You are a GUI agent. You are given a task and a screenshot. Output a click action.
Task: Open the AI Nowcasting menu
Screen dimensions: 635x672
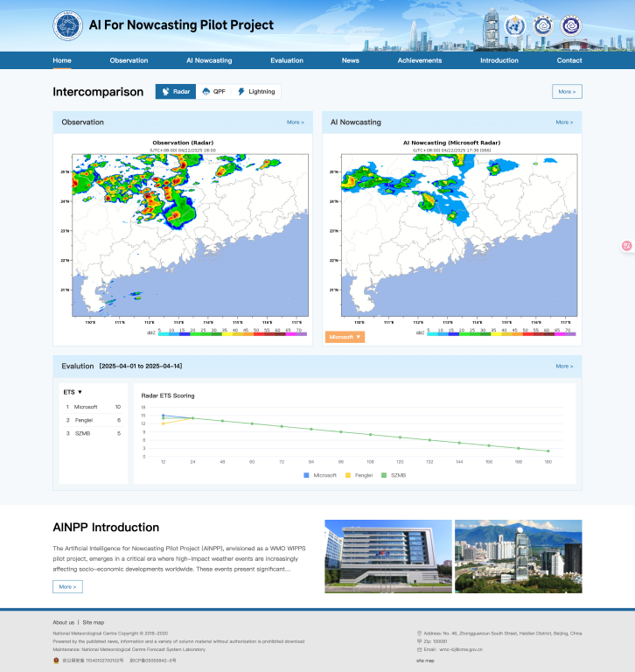[209, 60]
